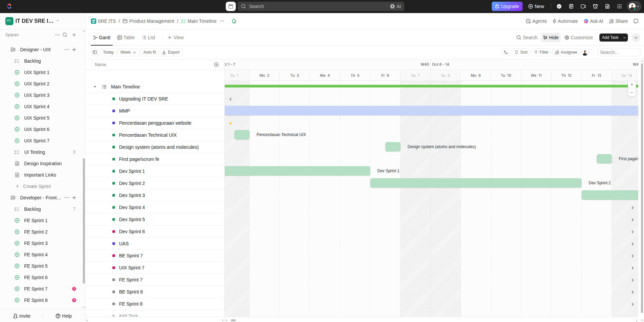
Task: Switch to the Gantt view tab
Action: 102,38
